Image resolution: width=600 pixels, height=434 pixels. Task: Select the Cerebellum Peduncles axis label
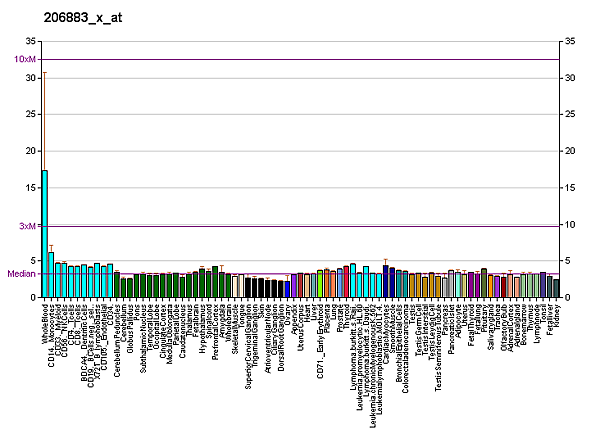coord(117,330)
